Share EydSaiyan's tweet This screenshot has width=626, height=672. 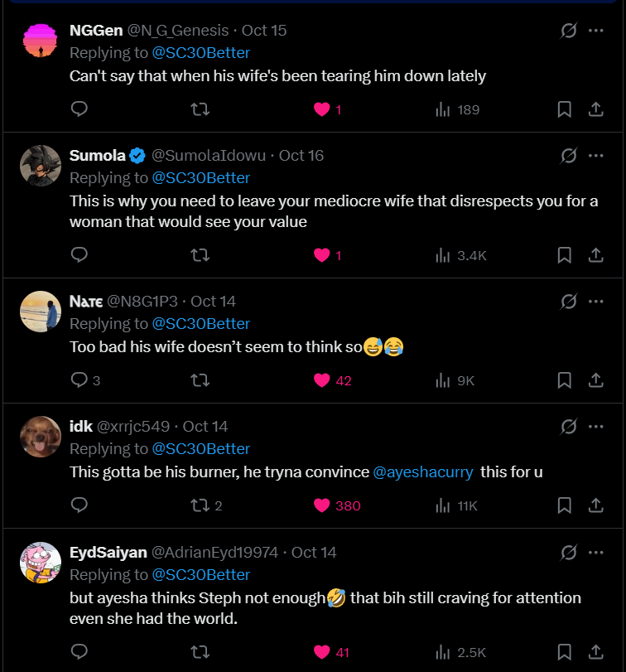tap(595, 652)
